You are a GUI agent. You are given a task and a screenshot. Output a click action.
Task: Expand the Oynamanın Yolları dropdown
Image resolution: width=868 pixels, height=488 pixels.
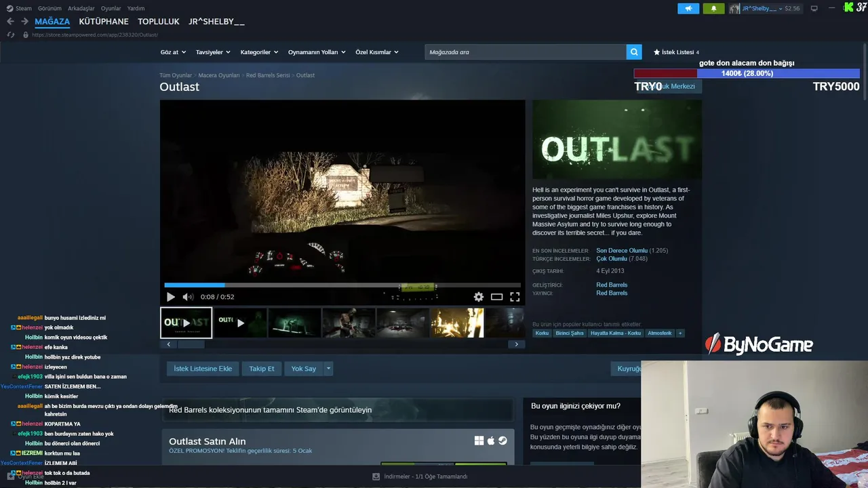click(317, 52)
